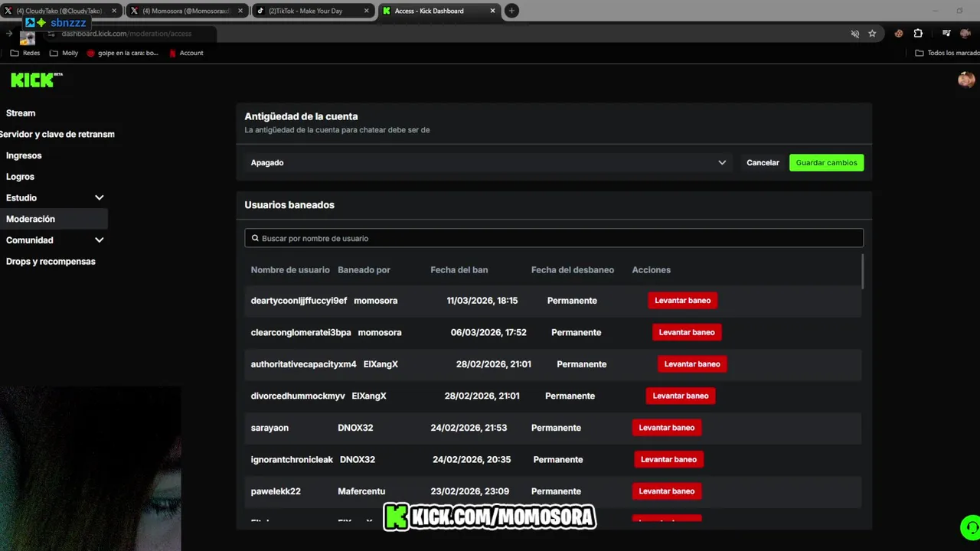Click the ban date '23/02/2026, 23:09'
980x551 pixels.
[x=470, y=491]
